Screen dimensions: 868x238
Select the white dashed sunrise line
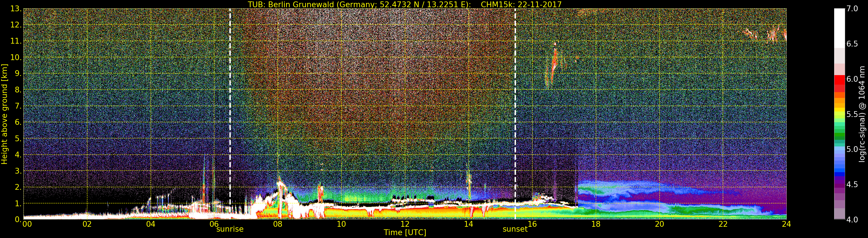point(230,101)
